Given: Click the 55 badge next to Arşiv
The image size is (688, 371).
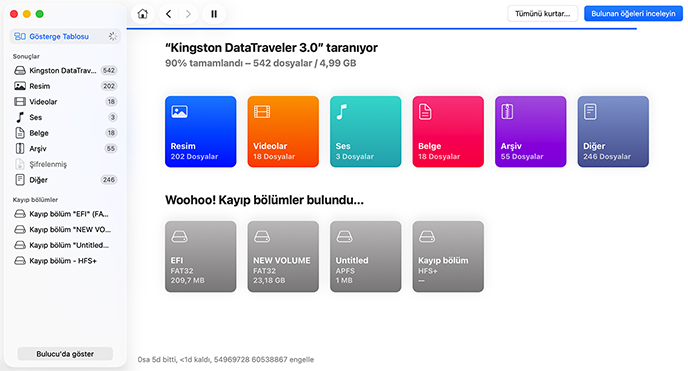Looking at the screenshot, I should pyautogui.click(x=111, y=149).
